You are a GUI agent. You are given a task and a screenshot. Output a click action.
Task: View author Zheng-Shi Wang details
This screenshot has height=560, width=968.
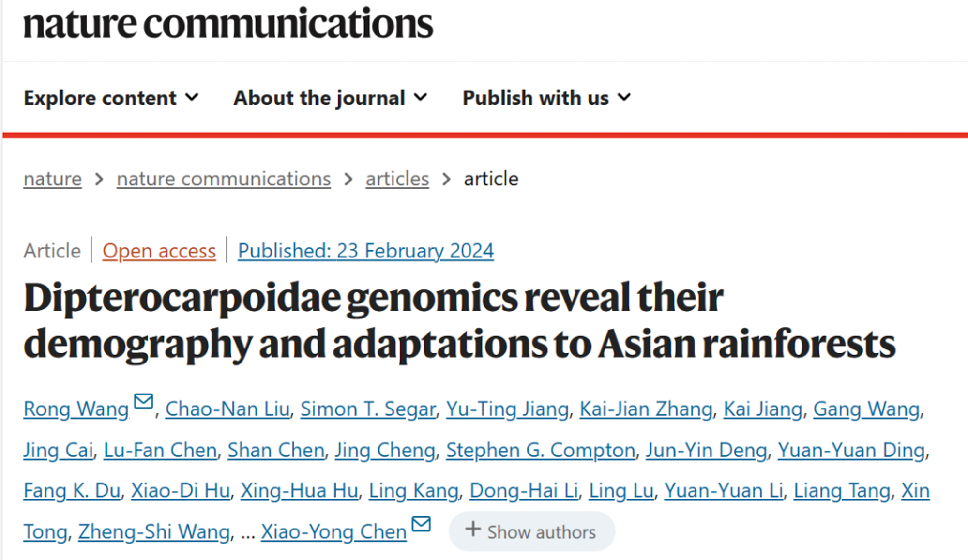tap(154, 532)
